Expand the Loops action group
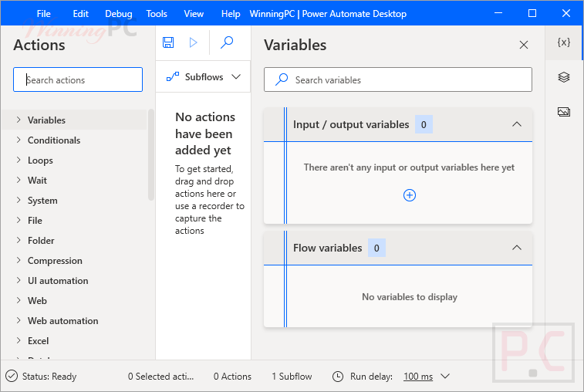The image size is (584, 392). (x=19, y=160)
